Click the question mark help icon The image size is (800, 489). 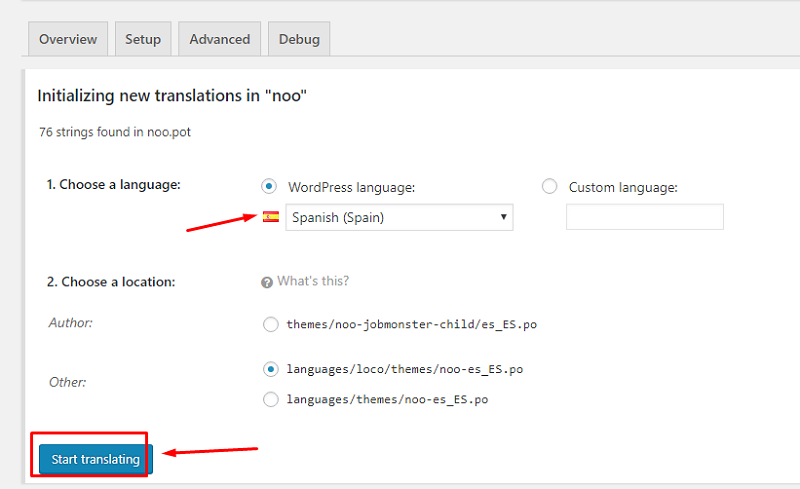267,282
